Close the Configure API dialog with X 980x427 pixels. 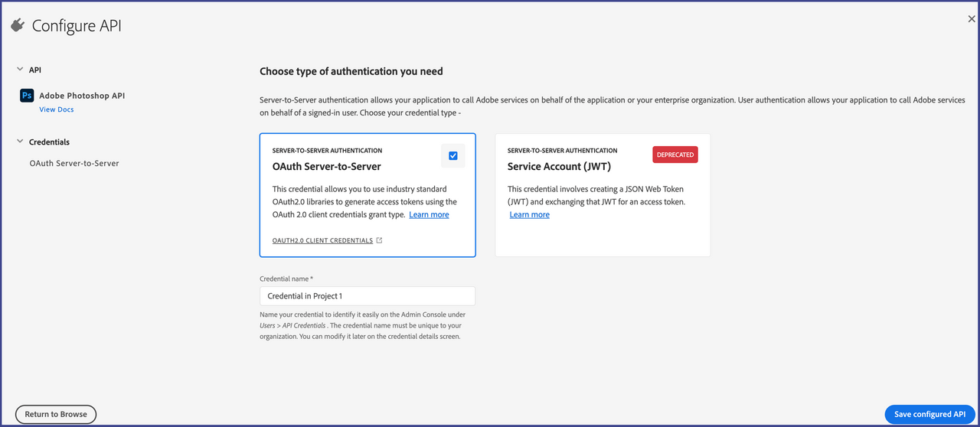coord(972,19)
